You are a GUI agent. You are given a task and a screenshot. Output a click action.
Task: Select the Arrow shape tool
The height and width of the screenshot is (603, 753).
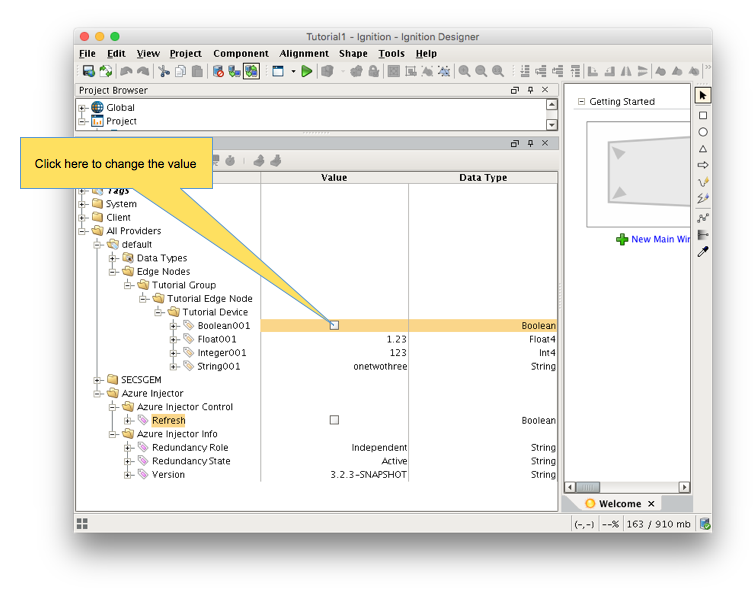703,165
